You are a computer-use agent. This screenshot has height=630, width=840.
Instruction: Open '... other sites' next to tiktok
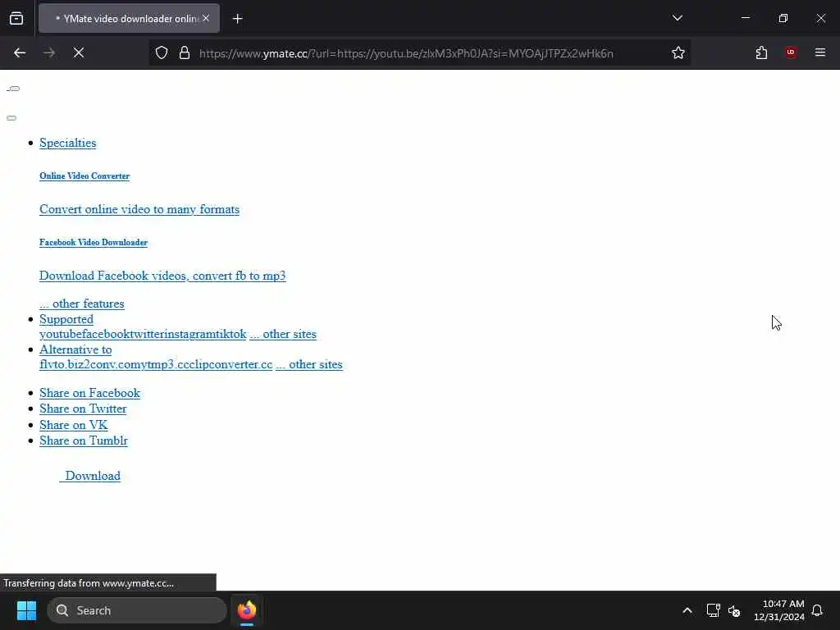283,335
